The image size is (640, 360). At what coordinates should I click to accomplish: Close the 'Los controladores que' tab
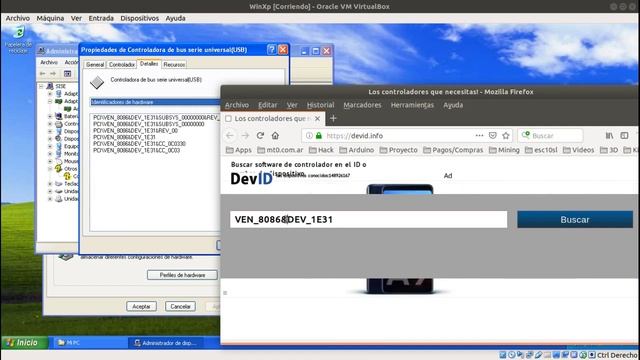point(317,118)
